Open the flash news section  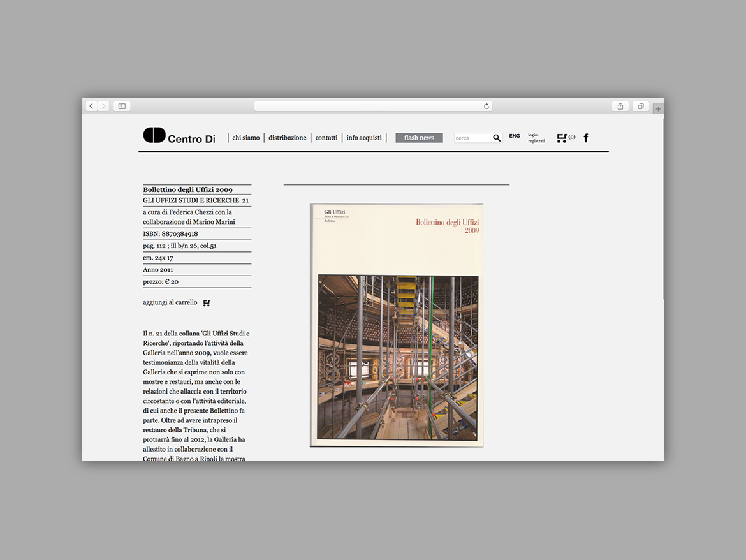[419, 138]
